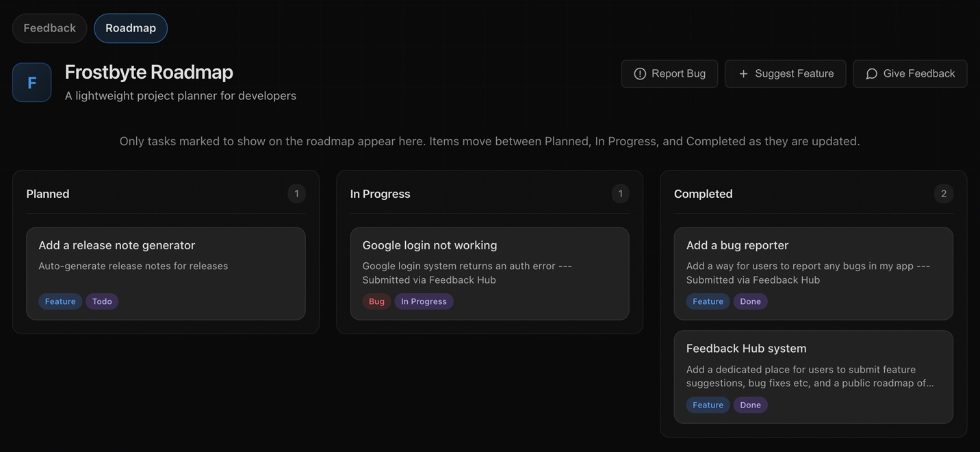Screen dimensions: 980x452
Task: Select the Roadmap tab
Action: [131, 28]
